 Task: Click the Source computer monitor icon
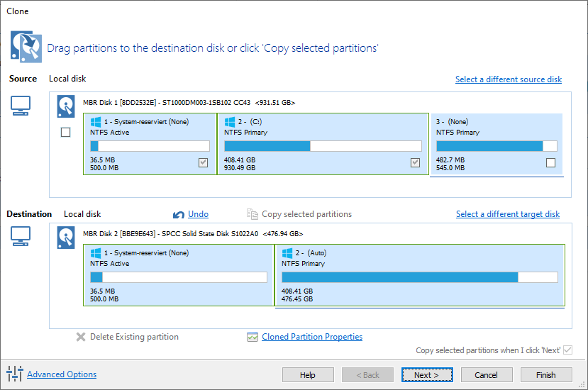click(x=21, y=106)
